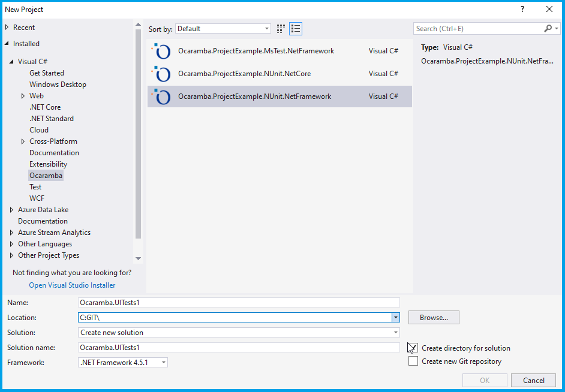Click the project Name input field
The width and height of the screenshot is (565, 392).
(x=239, y=303)
